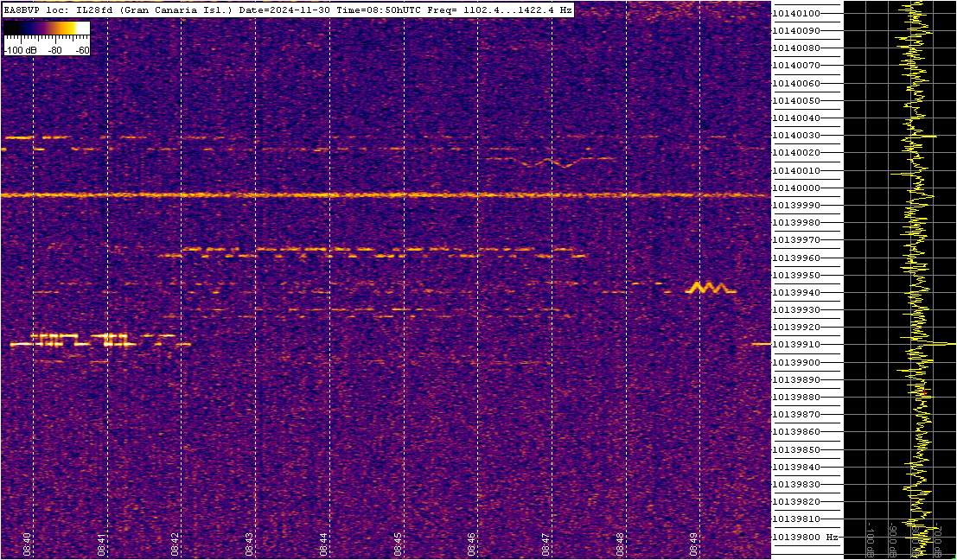Click the 08:42 time marker label
The image size is (957, 560).
click(x=175, y=543)
